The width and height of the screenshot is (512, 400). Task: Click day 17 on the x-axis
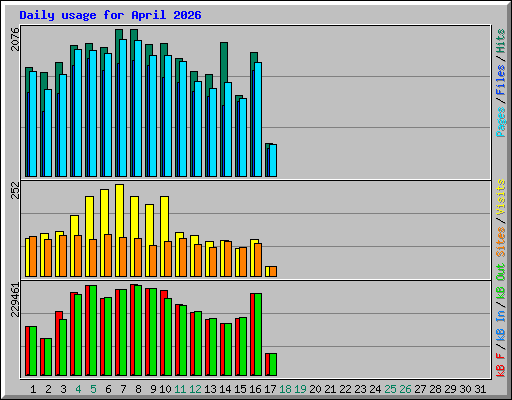(270, 389)
